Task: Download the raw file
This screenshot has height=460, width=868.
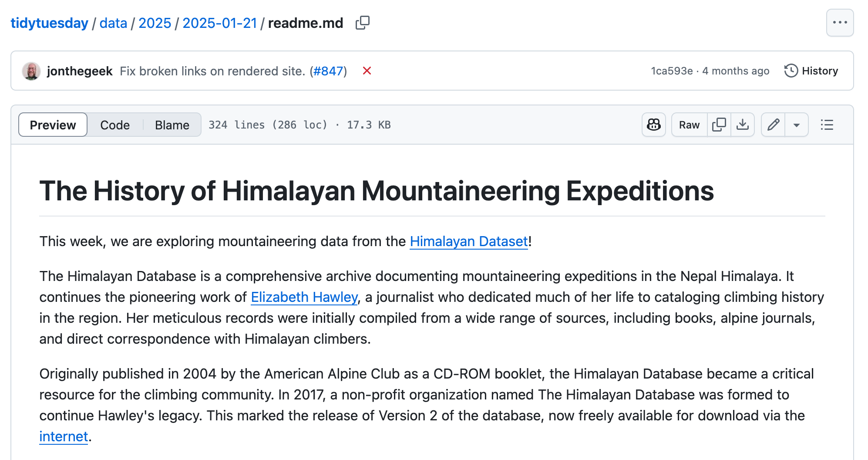Action: (x=742, y=125)
